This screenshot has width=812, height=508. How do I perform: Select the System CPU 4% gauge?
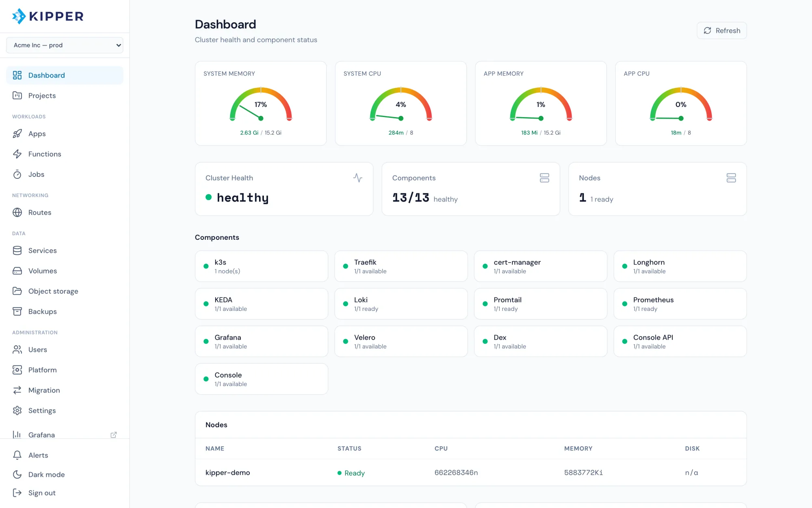pos(401,104)
